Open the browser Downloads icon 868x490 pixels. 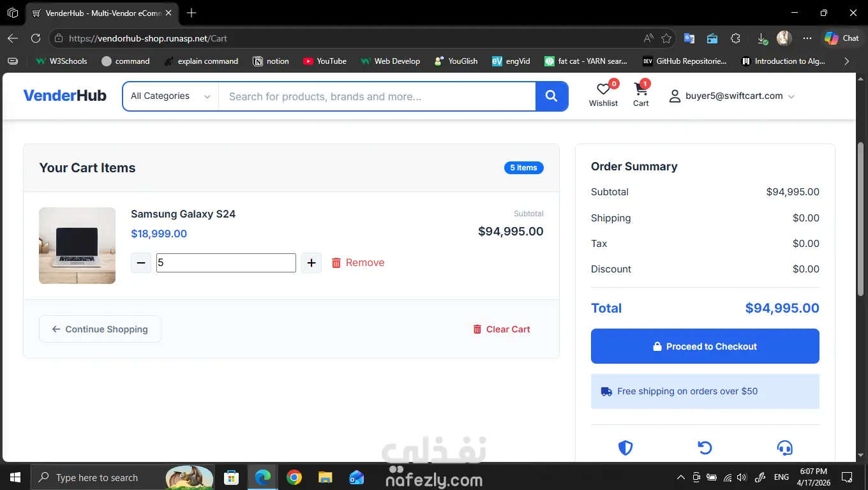(762, 38)
